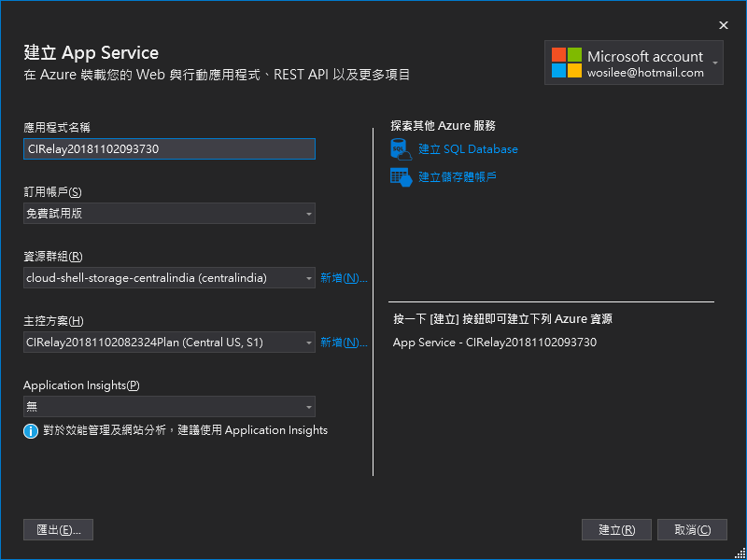Click 新增 link next to hosting plan
Screen dimensions: 747x560
(343, 343)
